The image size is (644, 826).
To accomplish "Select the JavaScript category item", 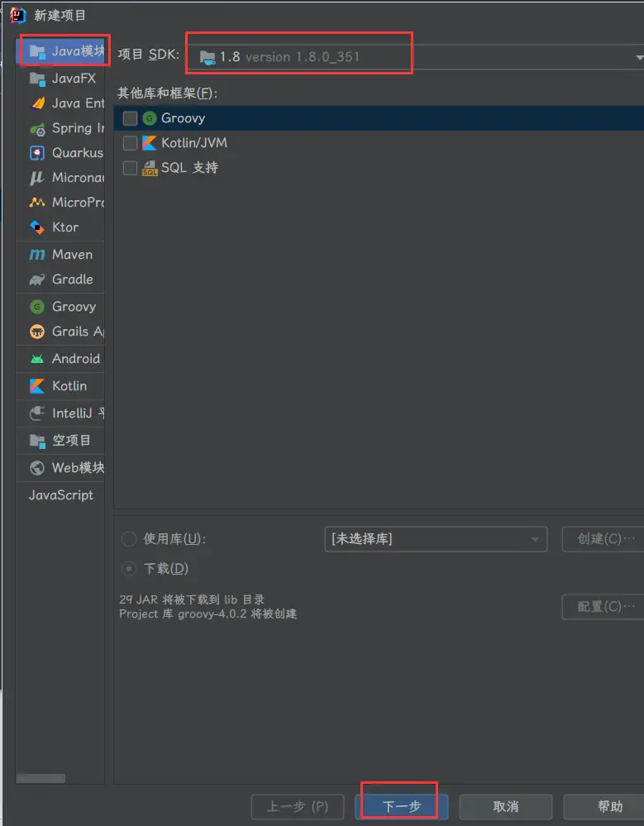I will (x=61, y=495).
